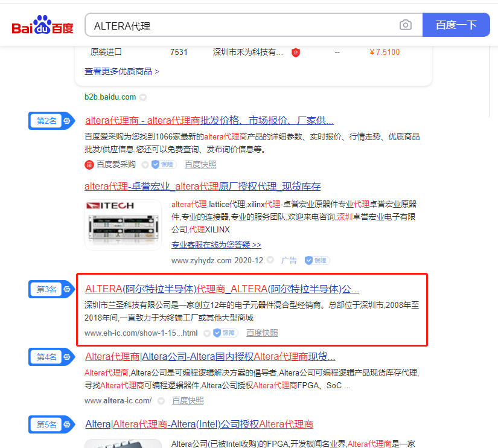The image size is (498, 448).
Task: Click the 第5名 rank badge
Action: [x=52, y=424]
